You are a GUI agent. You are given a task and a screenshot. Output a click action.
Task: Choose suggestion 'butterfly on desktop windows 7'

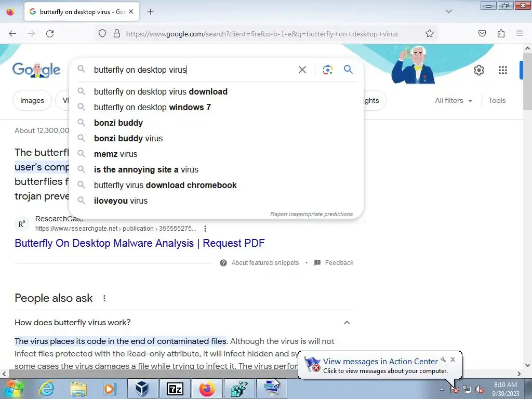[x=216, y=107]
